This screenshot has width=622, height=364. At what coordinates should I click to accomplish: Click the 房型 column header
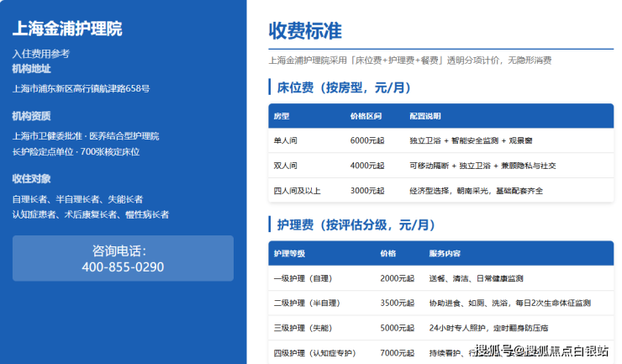[x=282, y=116]
